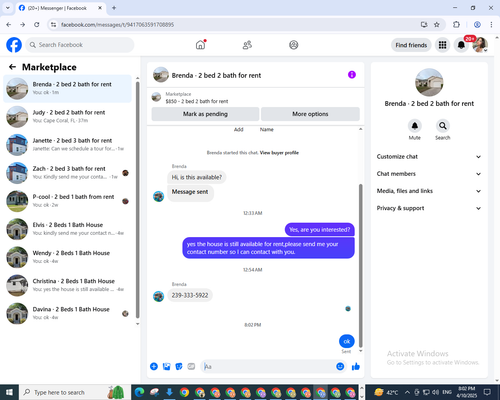Reload the page in browser toolbar
Viewport: 500px width, 400px height.
click(37, 25)
